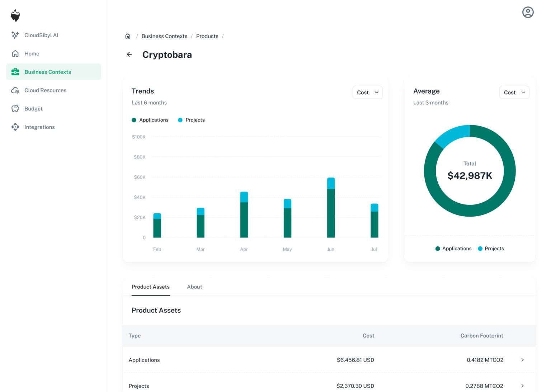Image resolution: width=551 pixels, height=392 pixels.
Task: Select the Budget piggy-bank icon
Action: click(x=15, y=108)
